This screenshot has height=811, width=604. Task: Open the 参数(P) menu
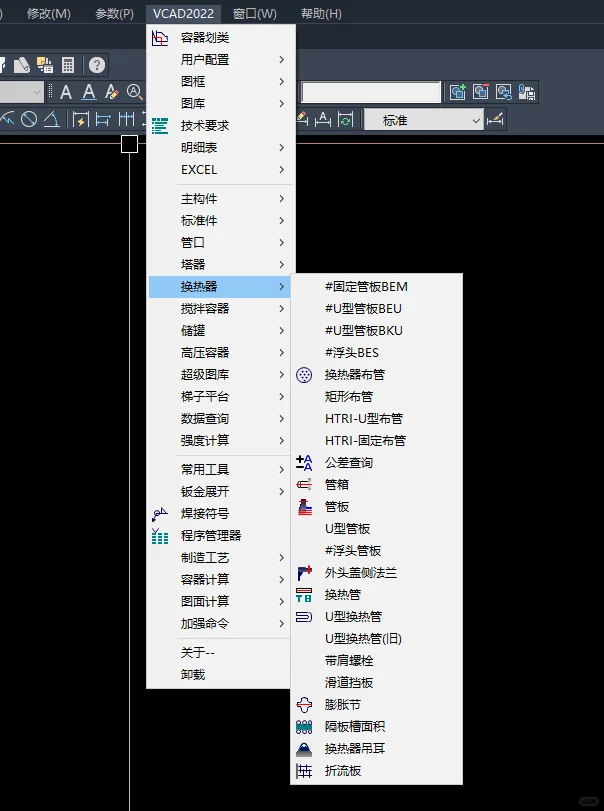(114, 13)
